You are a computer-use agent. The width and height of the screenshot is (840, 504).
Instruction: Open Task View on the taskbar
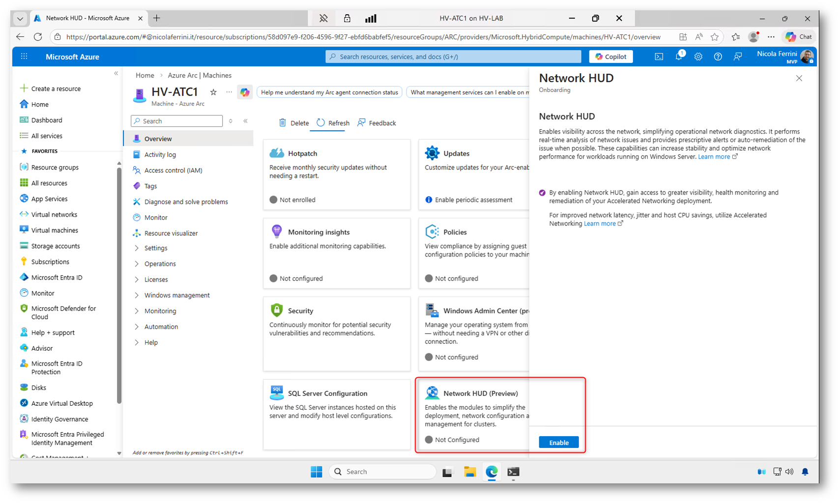click(x=447, y=472)
